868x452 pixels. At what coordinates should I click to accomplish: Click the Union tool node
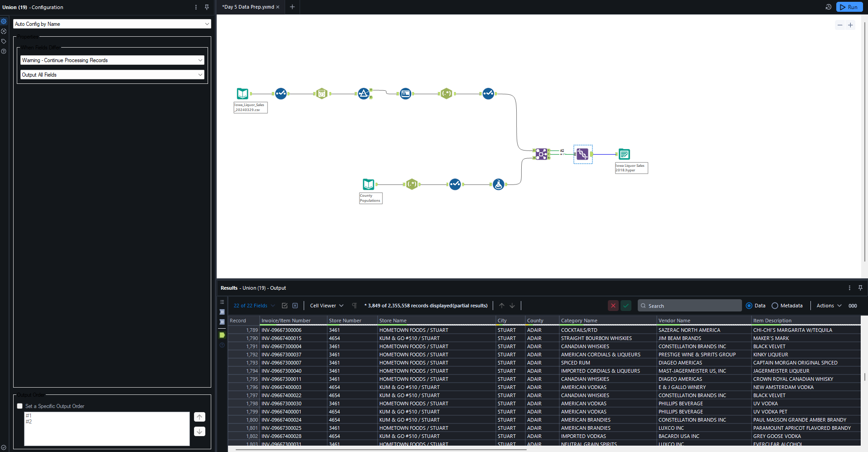click(x=582, y=154)
